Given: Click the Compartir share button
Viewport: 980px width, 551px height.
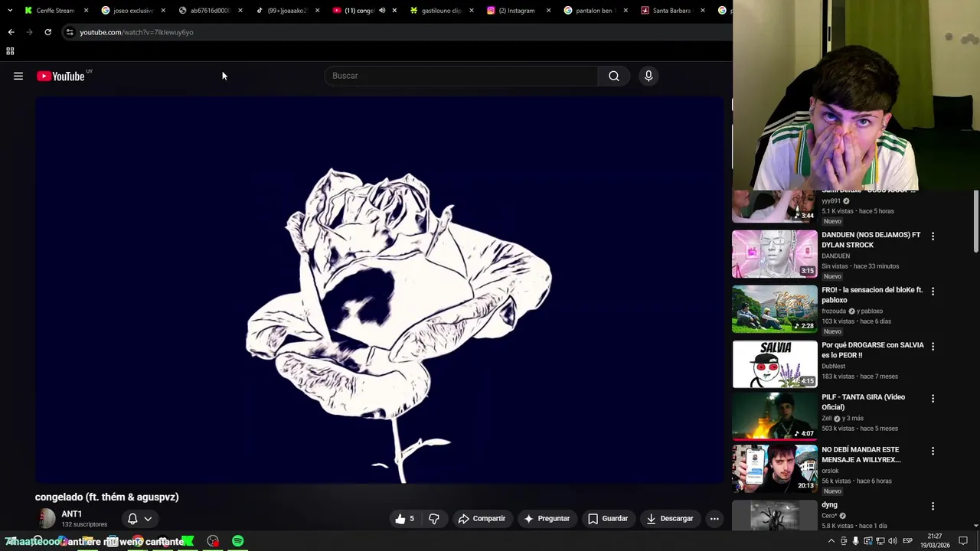Looking at the screenshot, I should tap(482, 518).
